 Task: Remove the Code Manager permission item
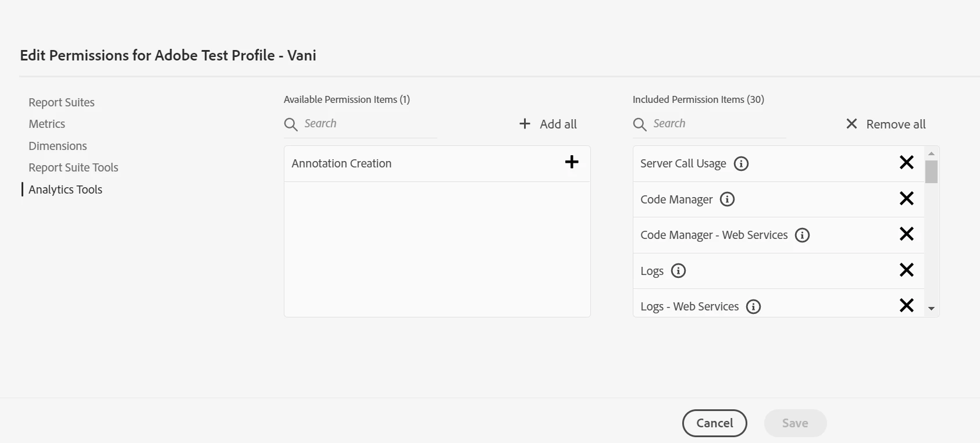click(x=906, y=198)
